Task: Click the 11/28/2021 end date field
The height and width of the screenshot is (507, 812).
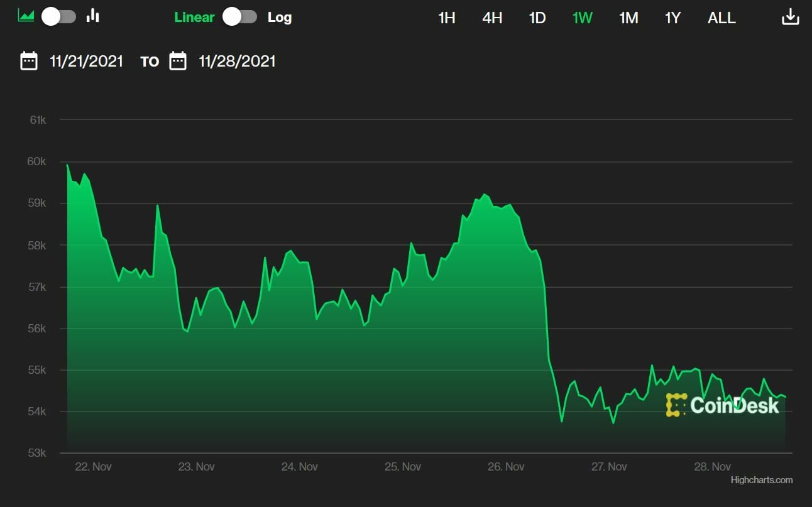Action: pyautogui.click(x=237, y=62)
